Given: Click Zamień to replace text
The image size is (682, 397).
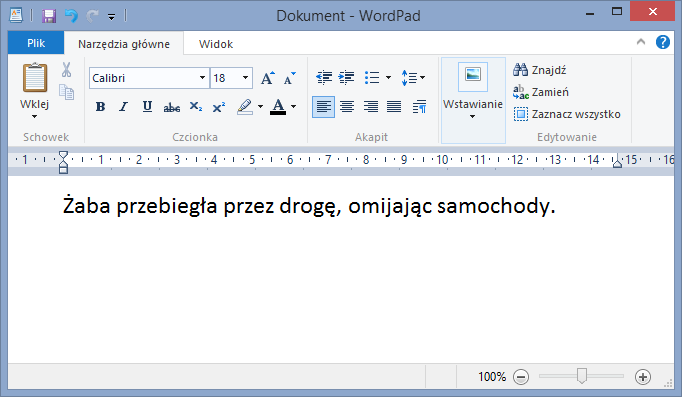Looking at the screenshot, I should pyautogui.click(x=541, y=92).
